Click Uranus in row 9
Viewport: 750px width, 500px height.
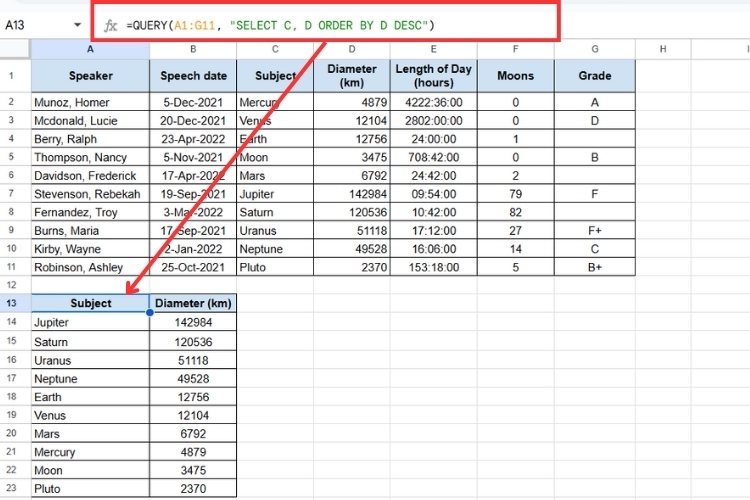tap(275, 231)
